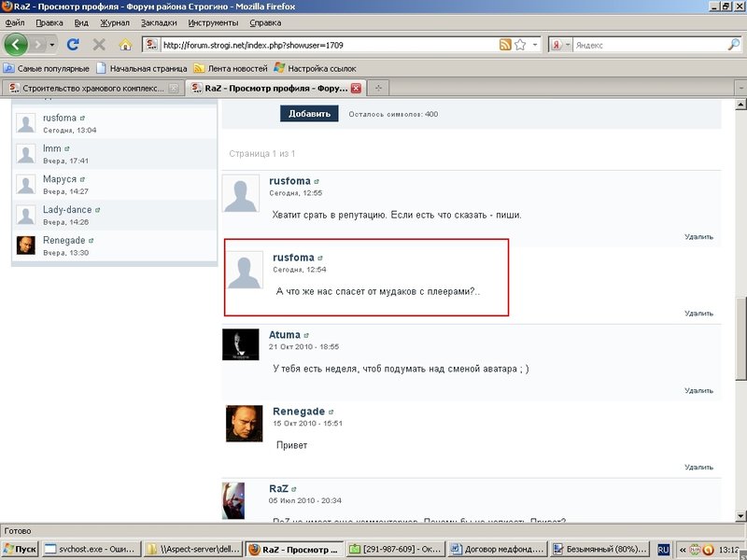
Task: Open the navigation history dropdown arrow
Action: pos(52,45)
